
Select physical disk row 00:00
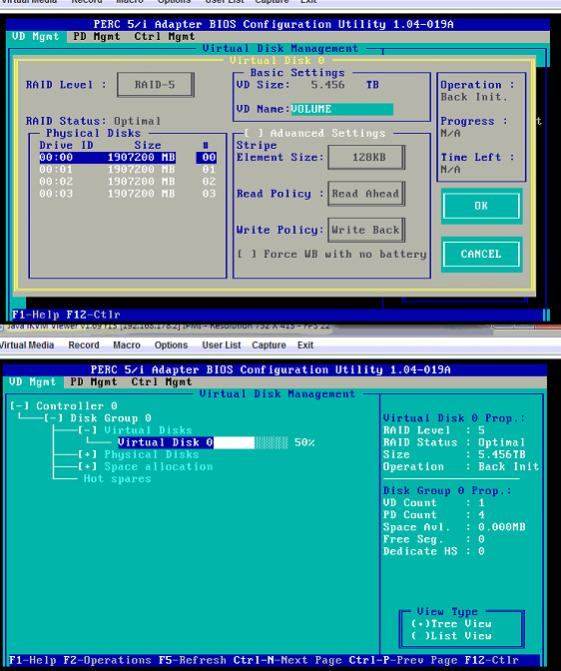(128, 157)
